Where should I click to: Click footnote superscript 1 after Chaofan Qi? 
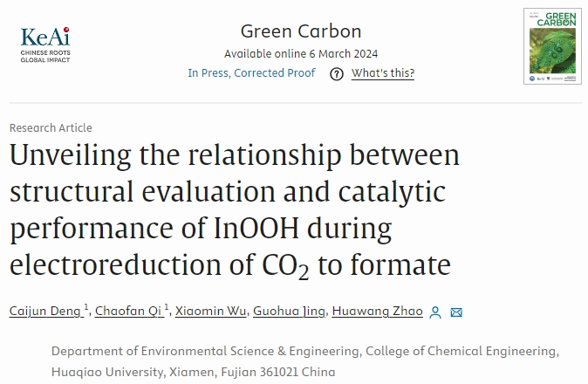(166, 307)
